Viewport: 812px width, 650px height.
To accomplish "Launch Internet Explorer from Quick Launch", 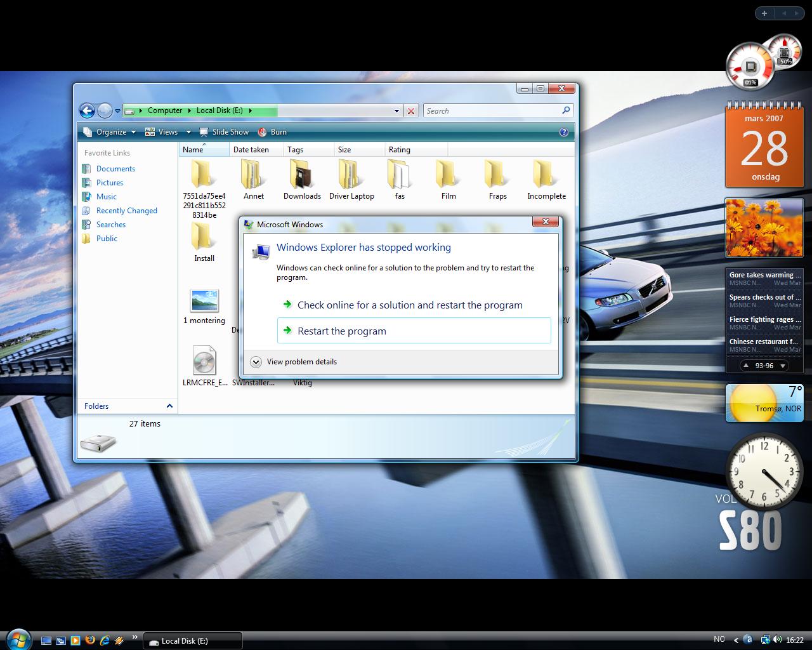I will point(105,640).
